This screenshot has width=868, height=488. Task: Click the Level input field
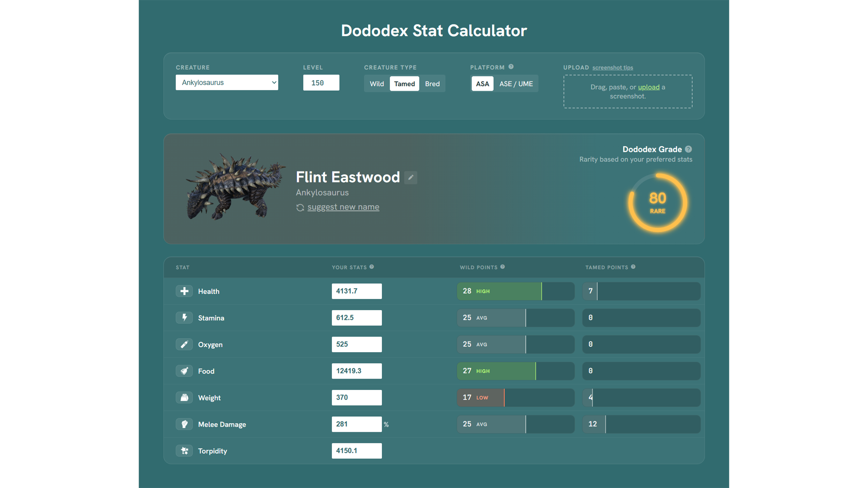point(321,83)
